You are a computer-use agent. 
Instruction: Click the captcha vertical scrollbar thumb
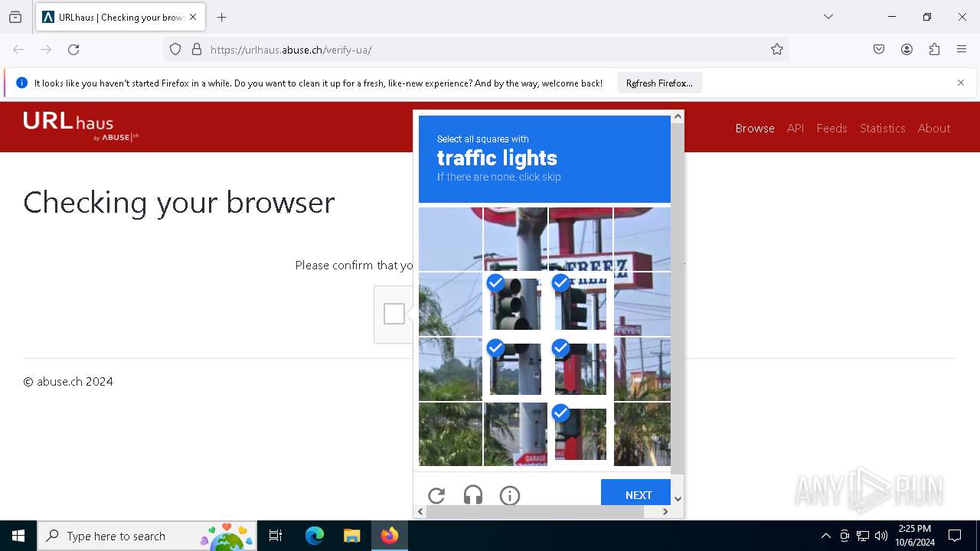[x=677, y=298]
